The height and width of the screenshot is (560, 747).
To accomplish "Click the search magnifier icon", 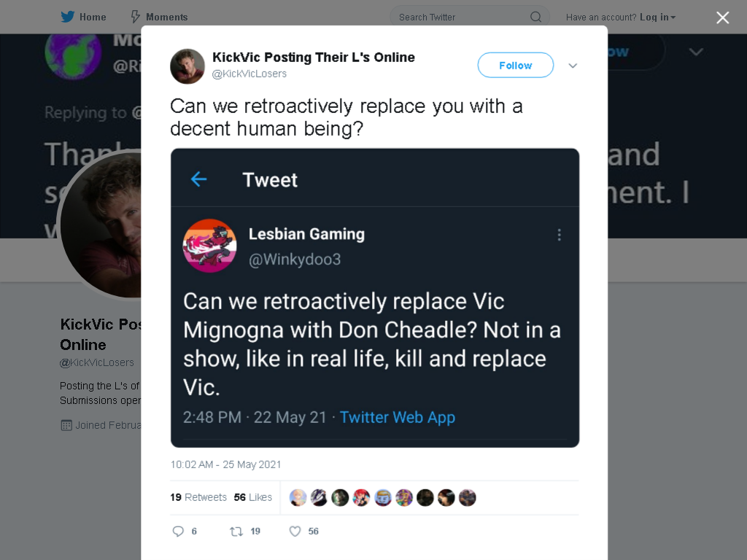I will tap(535, 17).
